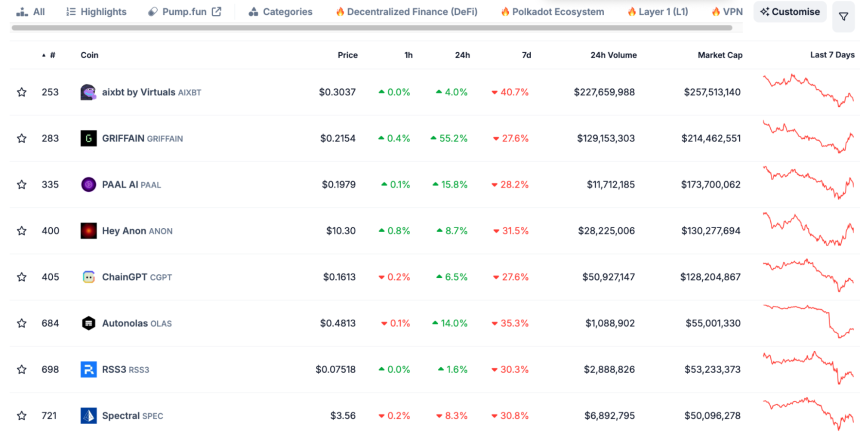The image size is (860, 438).
Task: Click the RSS3 price $0.07518
Action: (x=336, y=369)
